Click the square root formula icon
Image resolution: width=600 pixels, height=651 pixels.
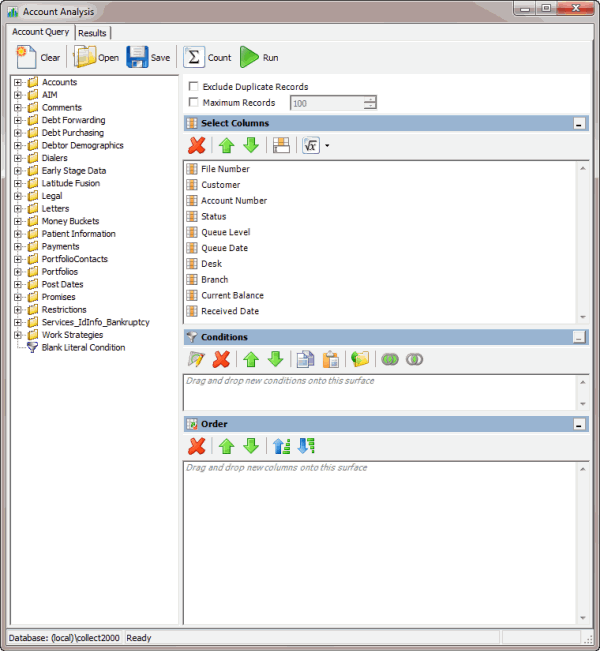311,146
